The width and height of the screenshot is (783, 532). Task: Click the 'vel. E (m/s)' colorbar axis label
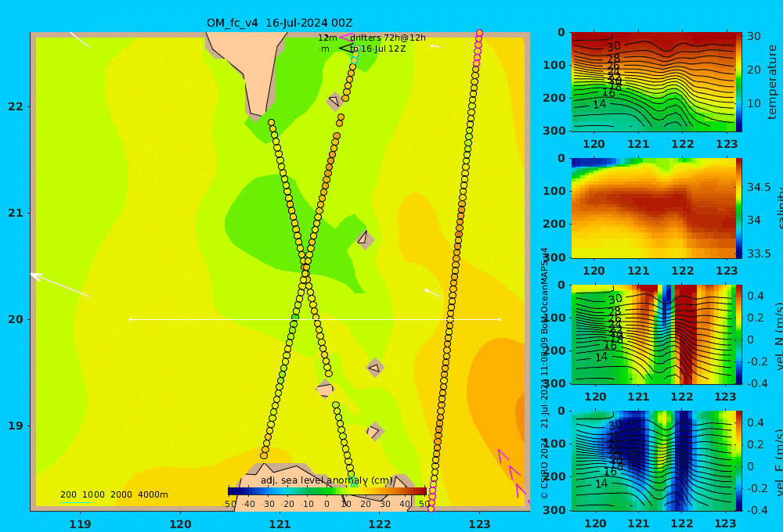click(x=778, y=462)
